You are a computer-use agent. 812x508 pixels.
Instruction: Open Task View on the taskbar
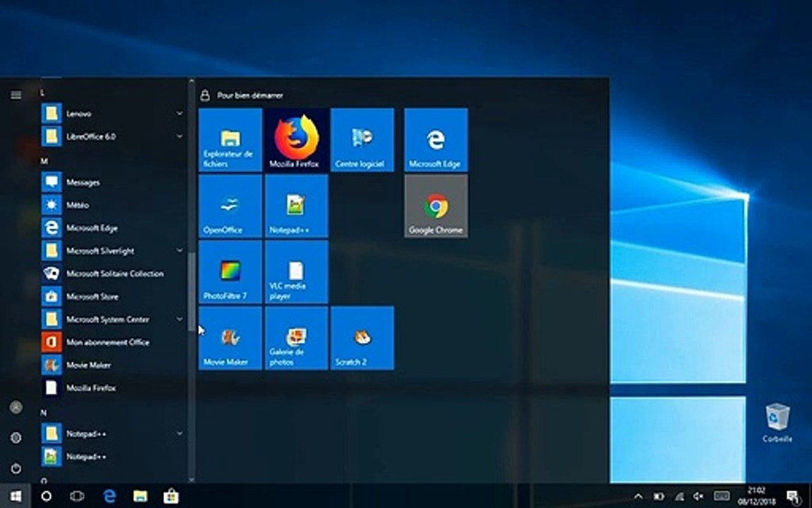pos(77,496)
